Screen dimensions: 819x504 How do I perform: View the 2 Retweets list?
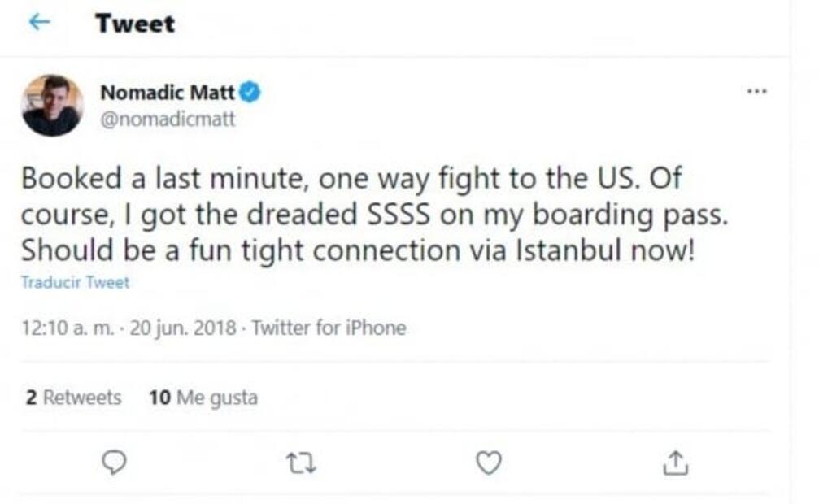coord(73,398)
